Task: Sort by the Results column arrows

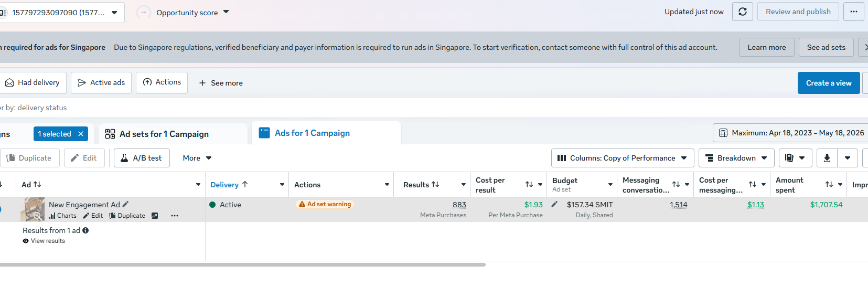Action: (435, 184)
